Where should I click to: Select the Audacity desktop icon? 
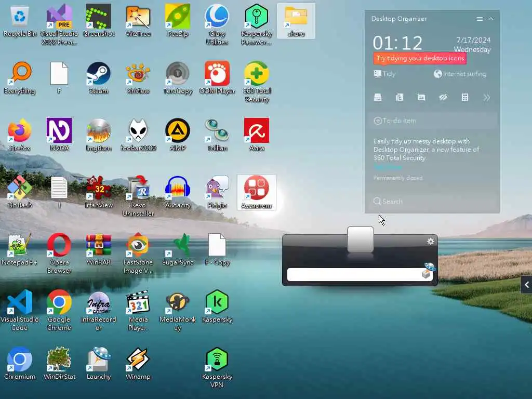178,192
